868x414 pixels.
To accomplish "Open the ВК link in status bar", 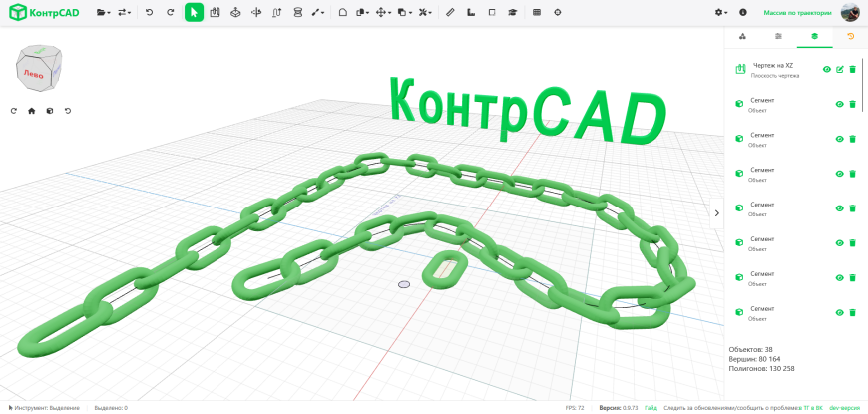I will coord(820,408).
